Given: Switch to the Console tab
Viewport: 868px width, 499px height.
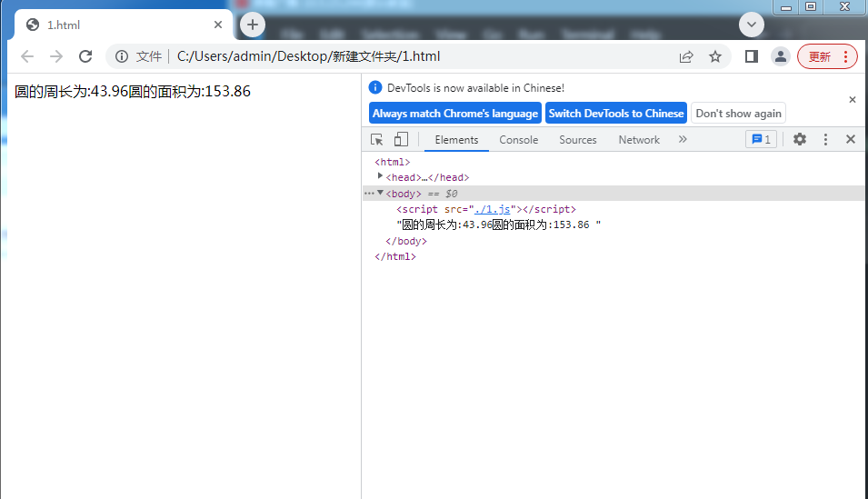Looking at the screenshot, I should [519, 140].
